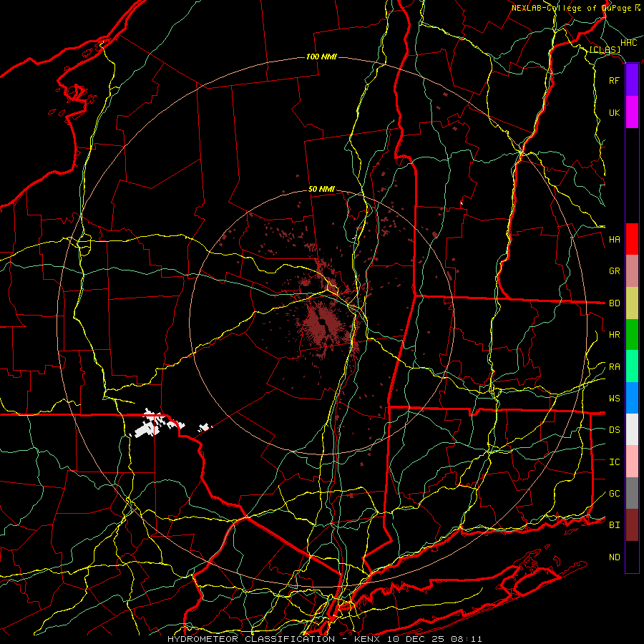Click the dense biological echo at radar center
The height and width of the screenshot is (644, 644).
(x=323, y=324)
